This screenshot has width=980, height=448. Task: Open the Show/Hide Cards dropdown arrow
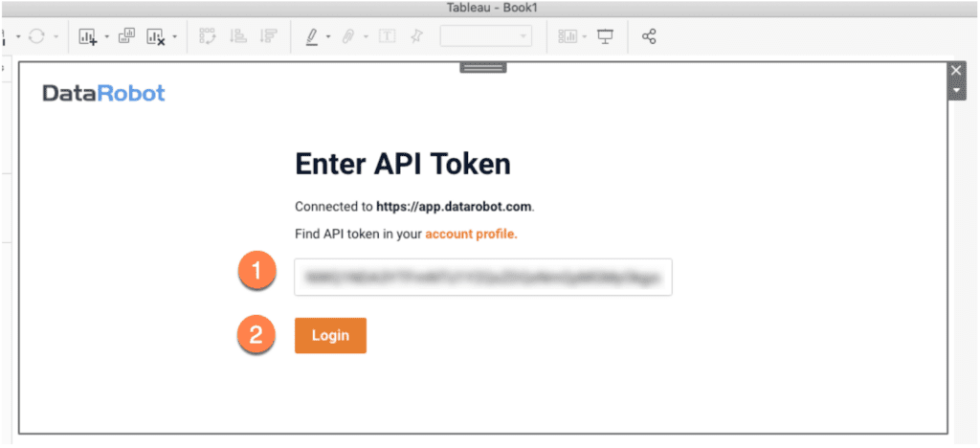pyautogui.click(x=585, y=37)
